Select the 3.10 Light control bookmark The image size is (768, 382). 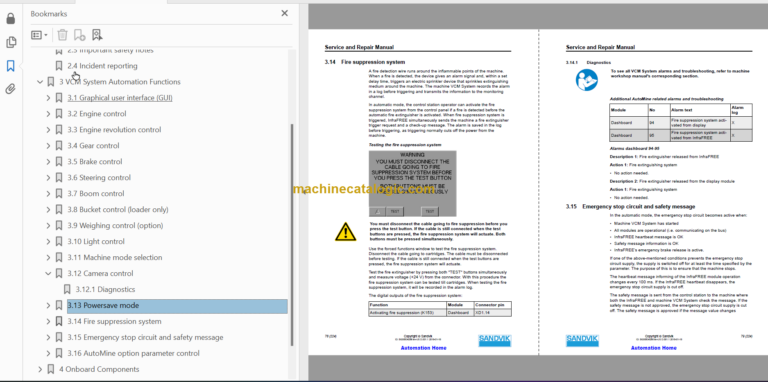(x=96, y=241)
